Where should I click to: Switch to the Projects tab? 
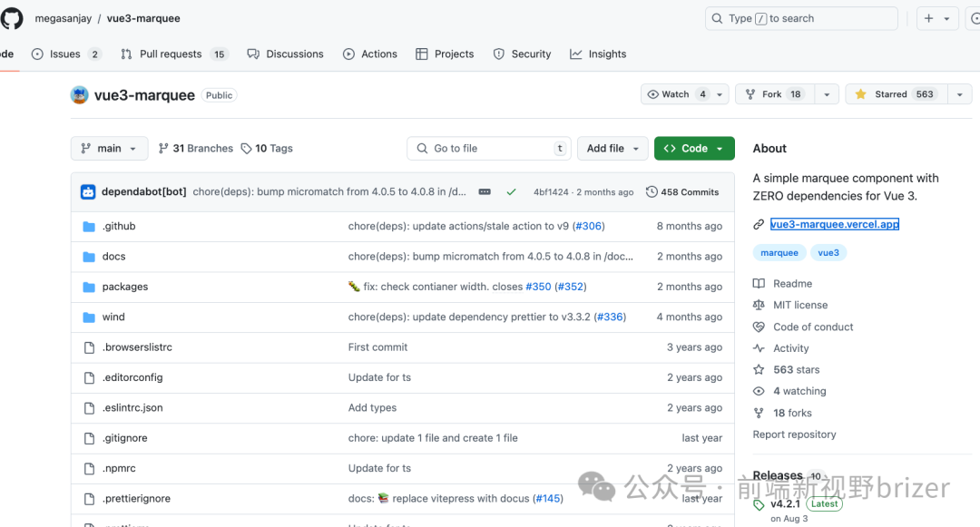click(x=445, y=54)
